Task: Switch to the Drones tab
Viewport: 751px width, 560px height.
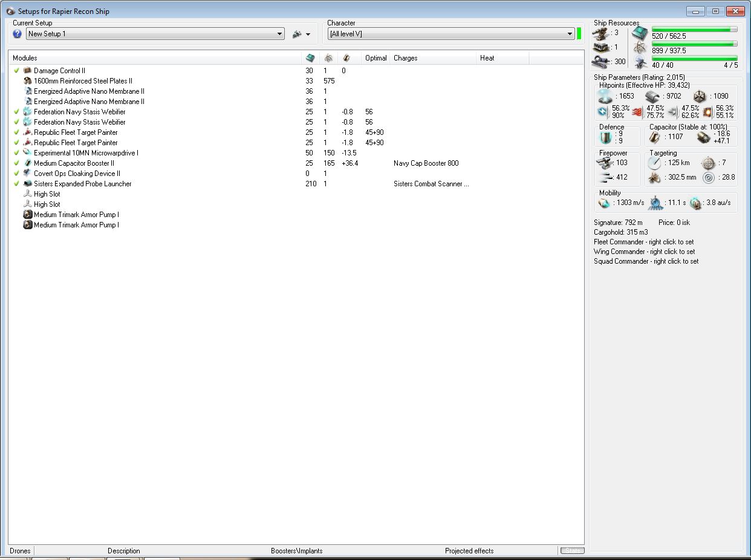Action: [20, 551]
